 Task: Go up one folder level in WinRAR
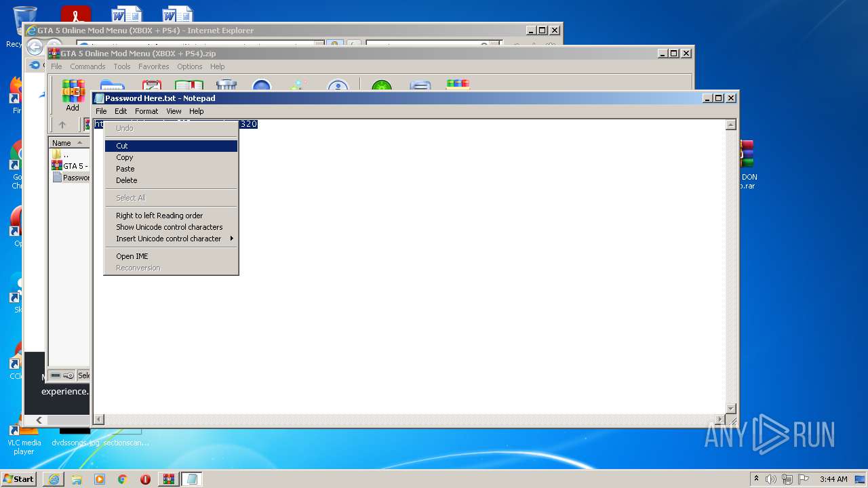point(62,125)
